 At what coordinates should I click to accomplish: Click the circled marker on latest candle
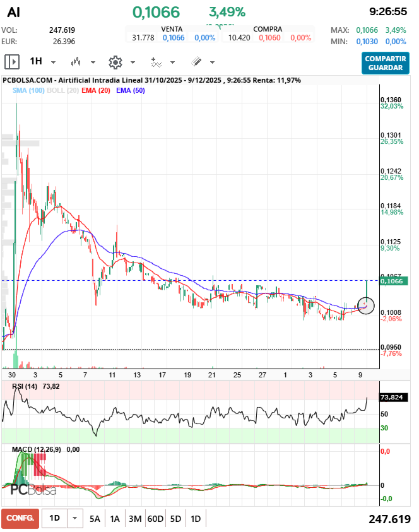[x=366, y=306]
